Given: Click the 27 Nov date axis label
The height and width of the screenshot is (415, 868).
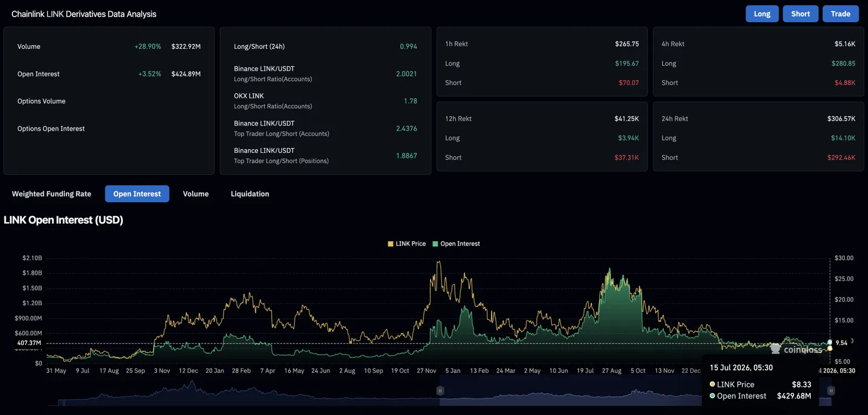Looking at the screenshot, I should tap(427, 371).
